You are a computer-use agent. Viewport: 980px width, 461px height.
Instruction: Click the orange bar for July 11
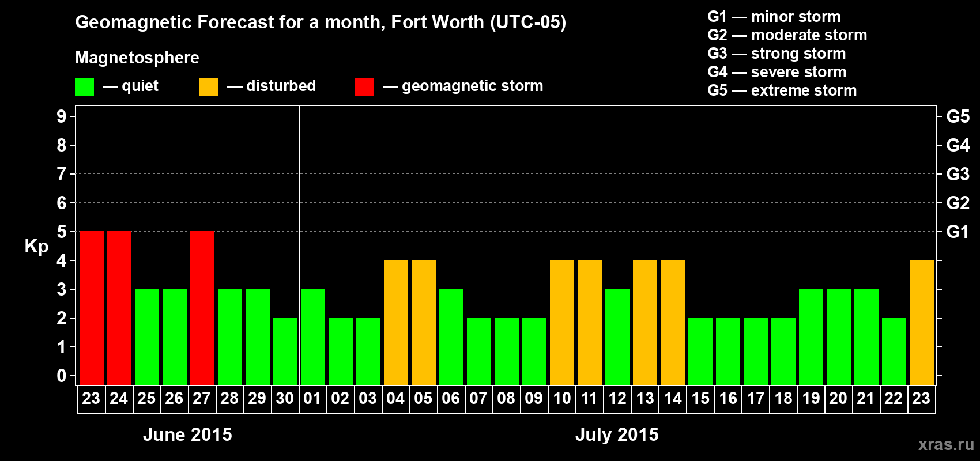[x=590, y=322]
